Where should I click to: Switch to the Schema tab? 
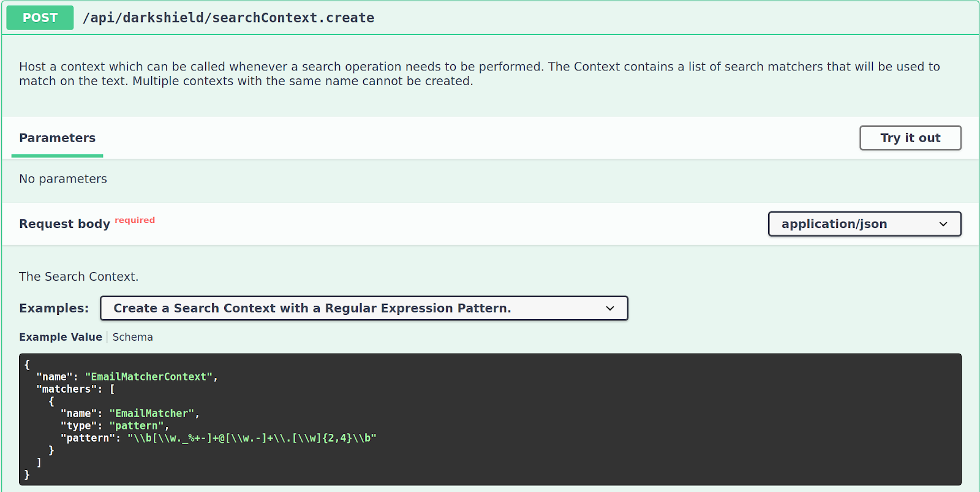[133, 337]
